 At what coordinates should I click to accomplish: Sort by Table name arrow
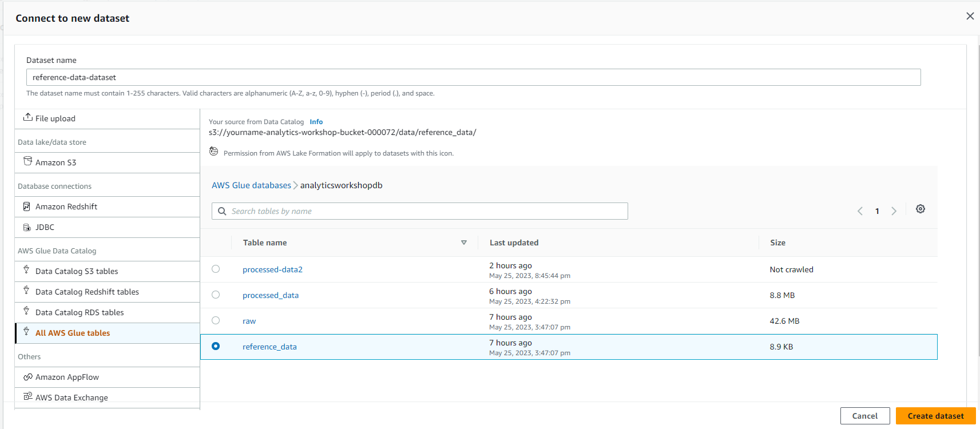pyautogui.click(x=464, y=243)
